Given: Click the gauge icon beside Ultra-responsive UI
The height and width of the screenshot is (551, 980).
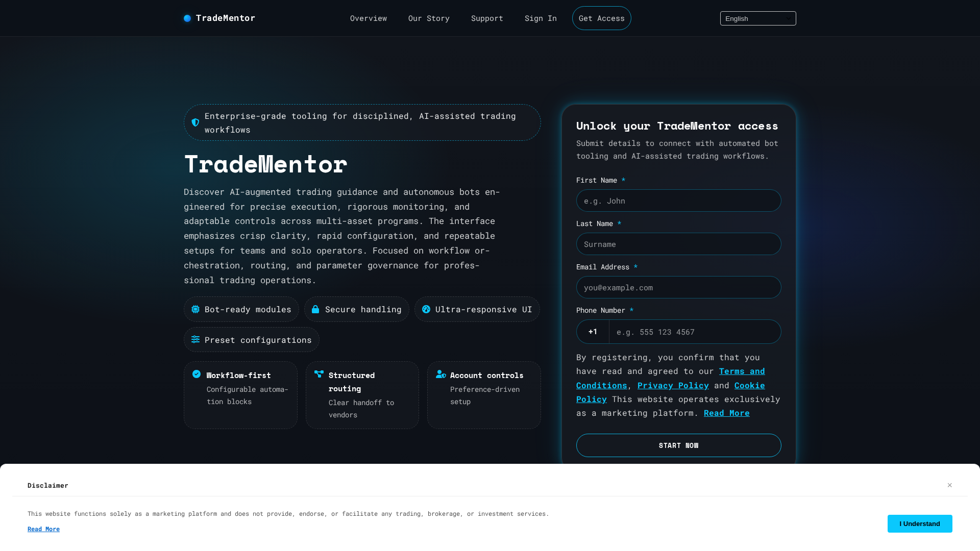Looking at the screenshot, I should [x=426, y=309].
